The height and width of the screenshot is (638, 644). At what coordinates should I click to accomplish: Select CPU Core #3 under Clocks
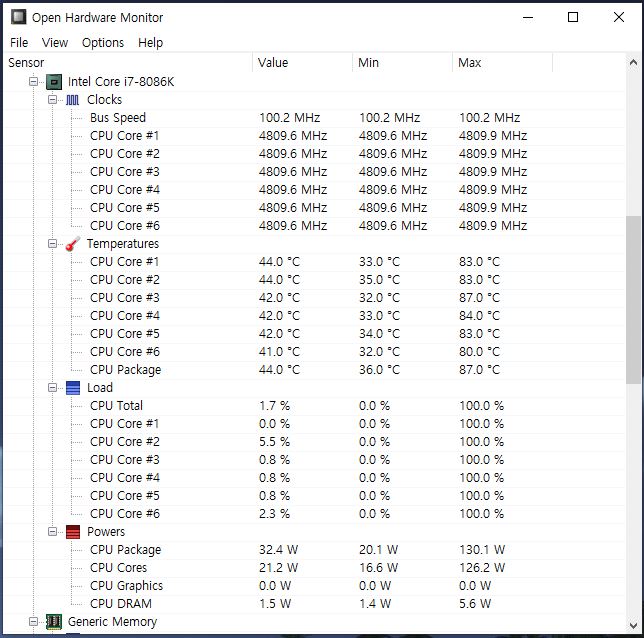(x=315, y=172)
